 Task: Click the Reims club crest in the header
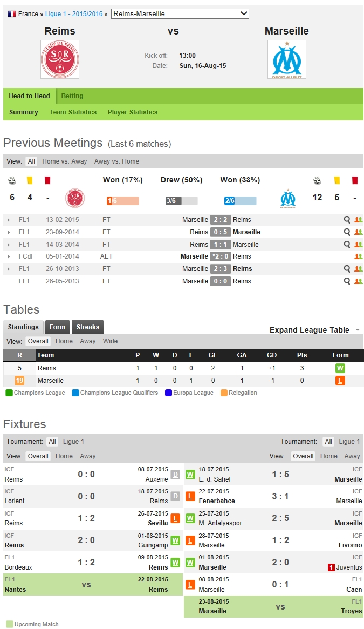pos(60,59)
